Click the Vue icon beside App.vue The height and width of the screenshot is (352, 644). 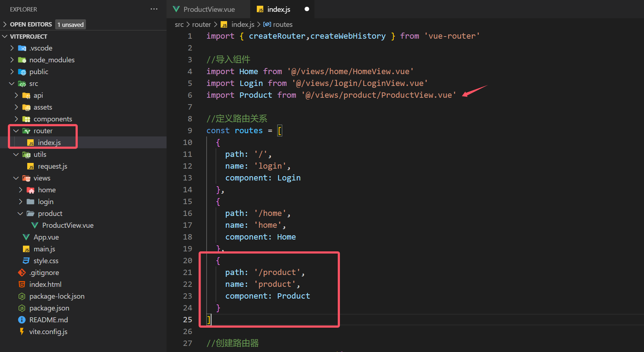pyautogui.click(x=26, y=237)
